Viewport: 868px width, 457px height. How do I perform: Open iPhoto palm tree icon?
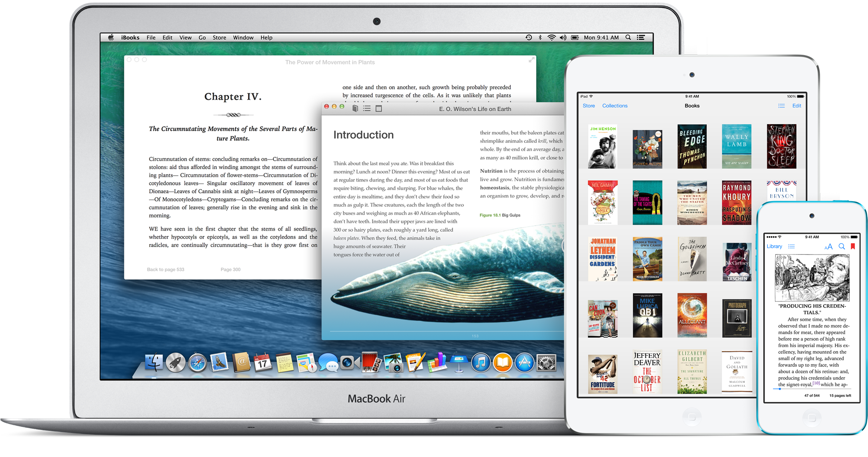tap(394, 363)
